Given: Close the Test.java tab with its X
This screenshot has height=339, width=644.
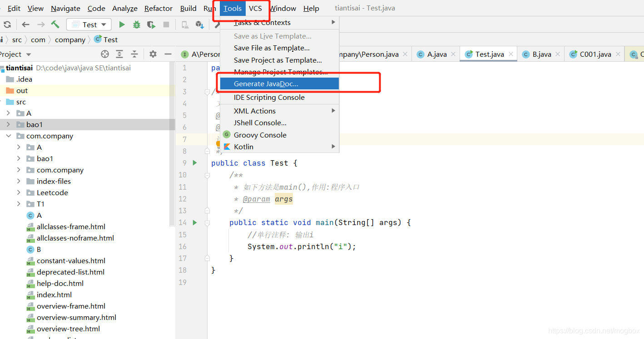Looking at the screenshot, I should coord(511,54).
